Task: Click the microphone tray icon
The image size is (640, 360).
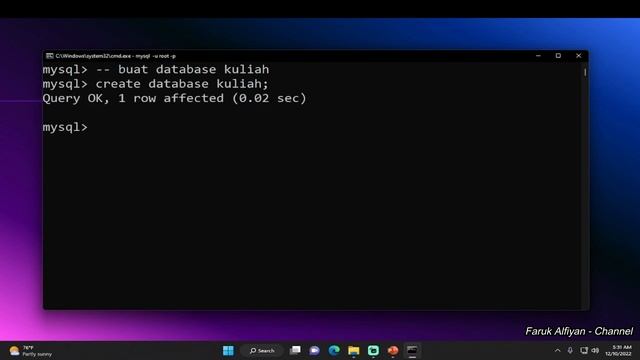Action: tap(570, 351)
